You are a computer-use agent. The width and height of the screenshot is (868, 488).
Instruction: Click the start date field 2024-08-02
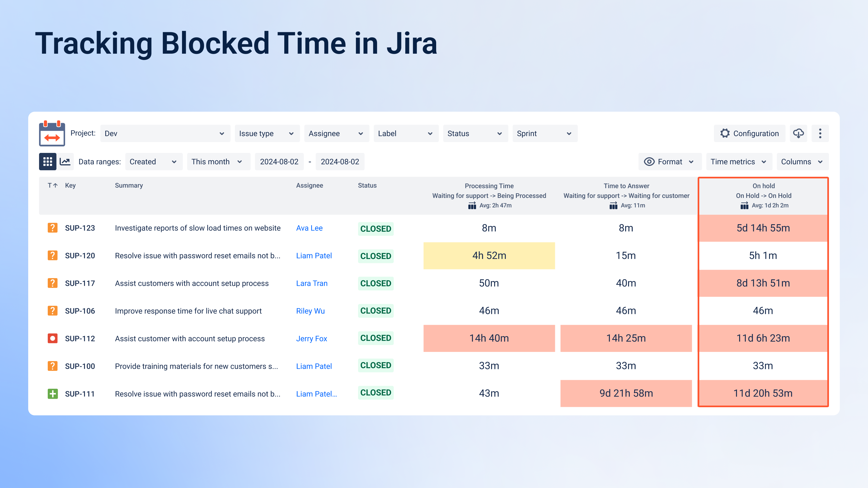(x=279, y=161)
